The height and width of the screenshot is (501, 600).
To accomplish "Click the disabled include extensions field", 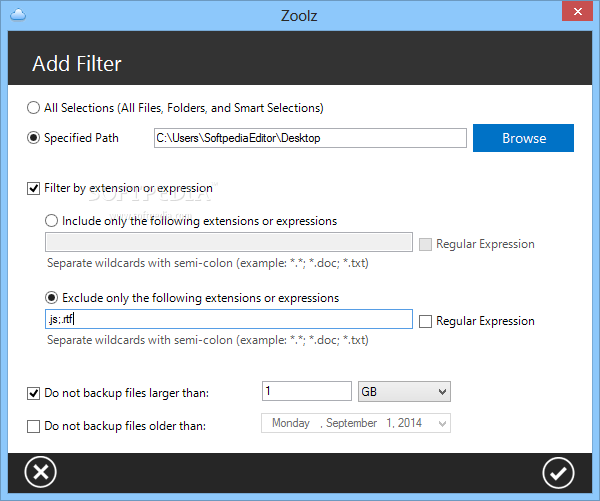I will [x=228, y=243].
